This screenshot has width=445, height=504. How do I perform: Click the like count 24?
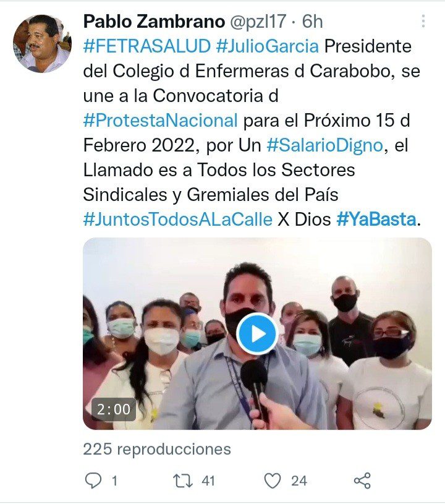coord(299,481)
